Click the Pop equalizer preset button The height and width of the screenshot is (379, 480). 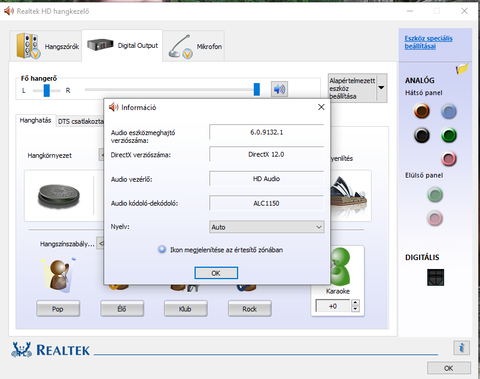pos(58,309)
